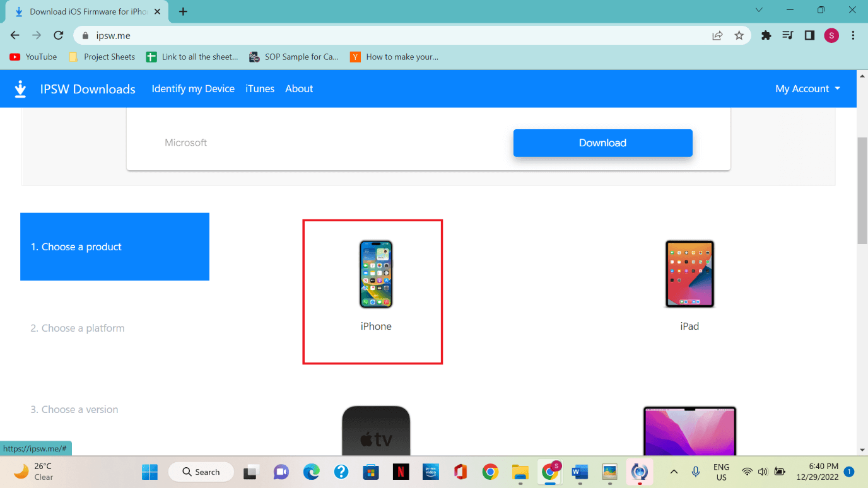Expand the My Account dropdown
The height and width of the screenshot is (488, 868).
807,88
